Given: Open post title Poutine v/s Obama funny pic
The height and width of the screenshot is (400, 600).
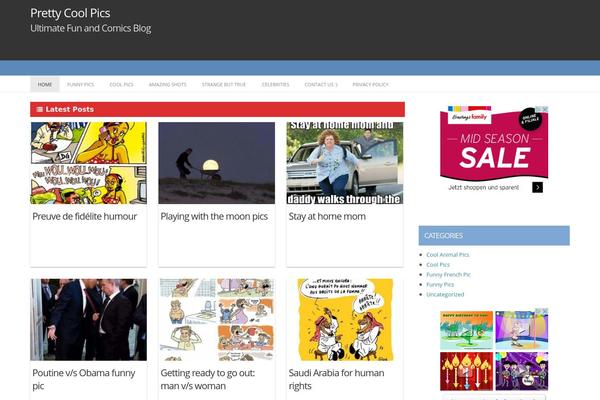Looking at the screenshot, I should click(x=84, y=379).
